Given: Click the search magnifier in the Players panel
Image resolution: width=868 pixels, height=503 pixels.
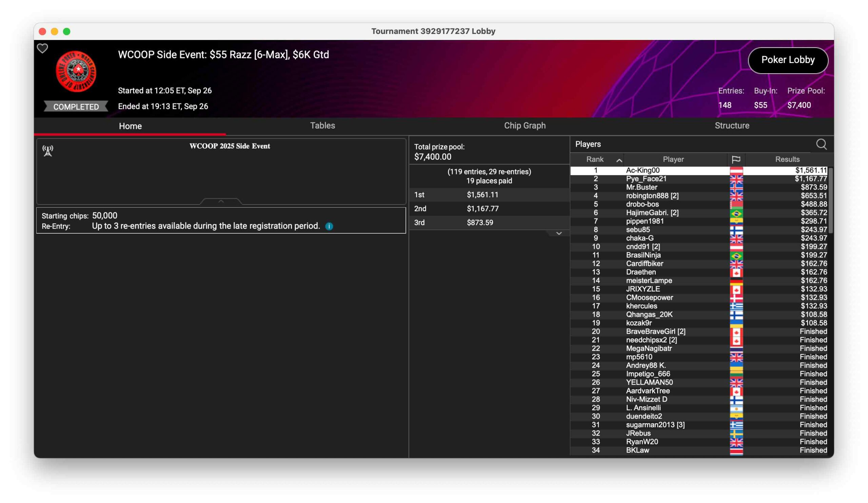Looking at the screenshot, I should point(821,144).
